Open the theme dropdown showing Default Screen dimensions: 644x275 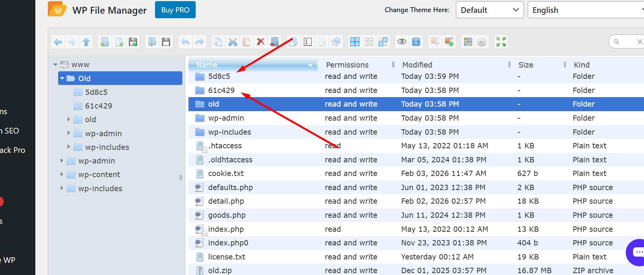point(489,10)
